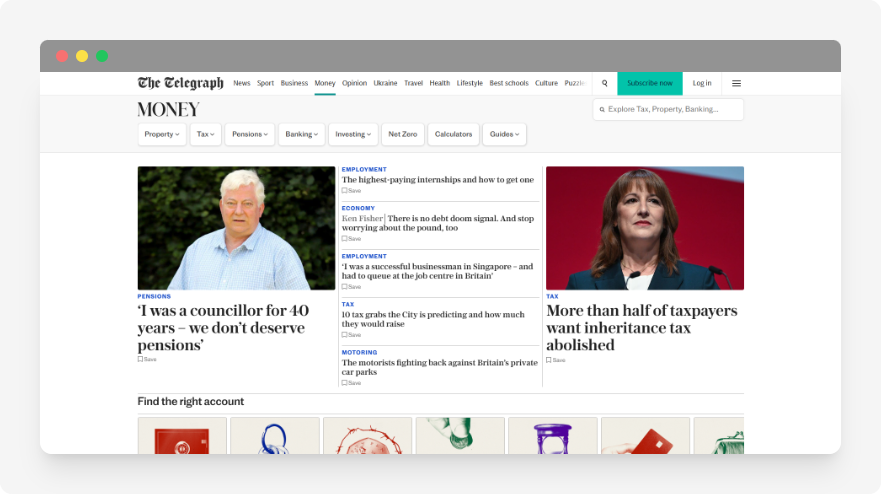881x494 pixels.
Task: Save the inheritance tax abolished article
Action: [x=556, y=360]
